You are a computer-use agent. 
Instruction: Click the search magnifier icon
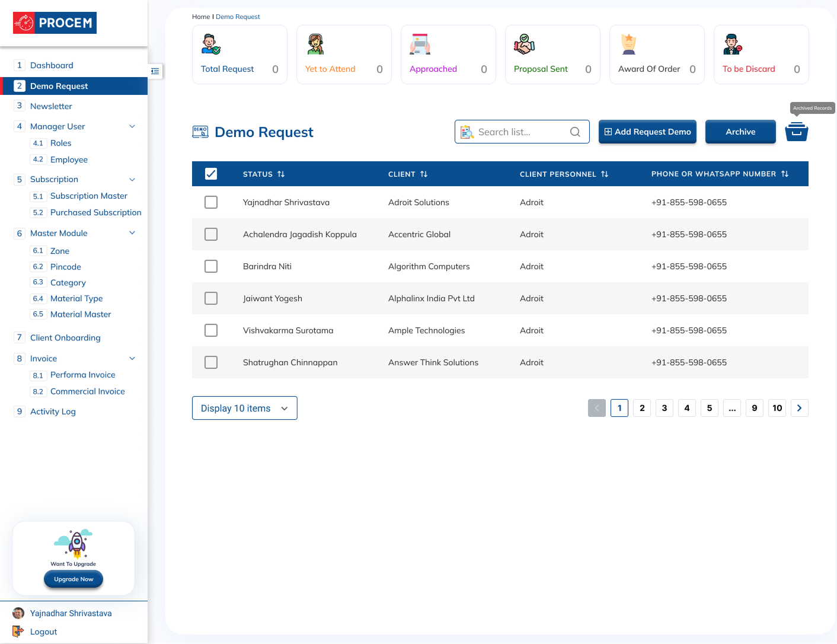(x=574, y=132)
